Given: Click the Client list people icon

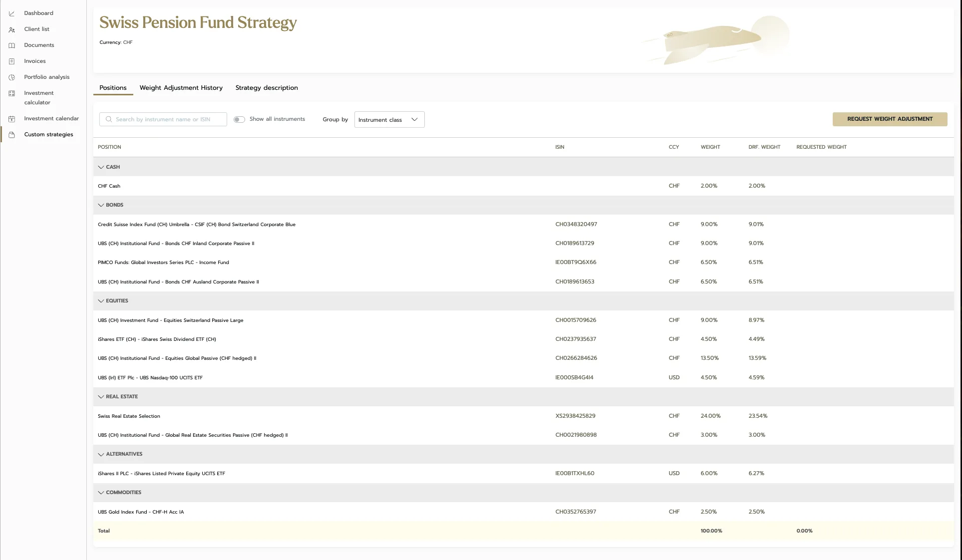Looking at the screenshot, I should coord(12,29).
